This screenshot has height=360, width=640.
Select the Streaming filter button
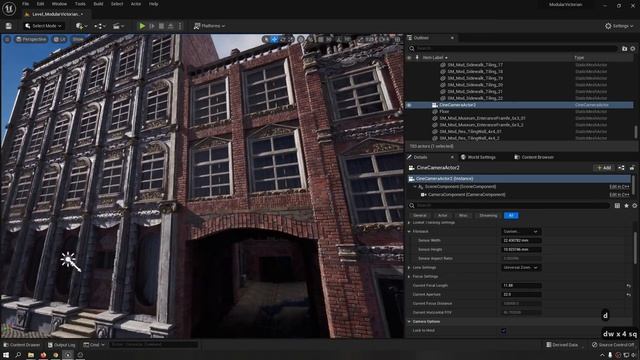click(488, 216)
